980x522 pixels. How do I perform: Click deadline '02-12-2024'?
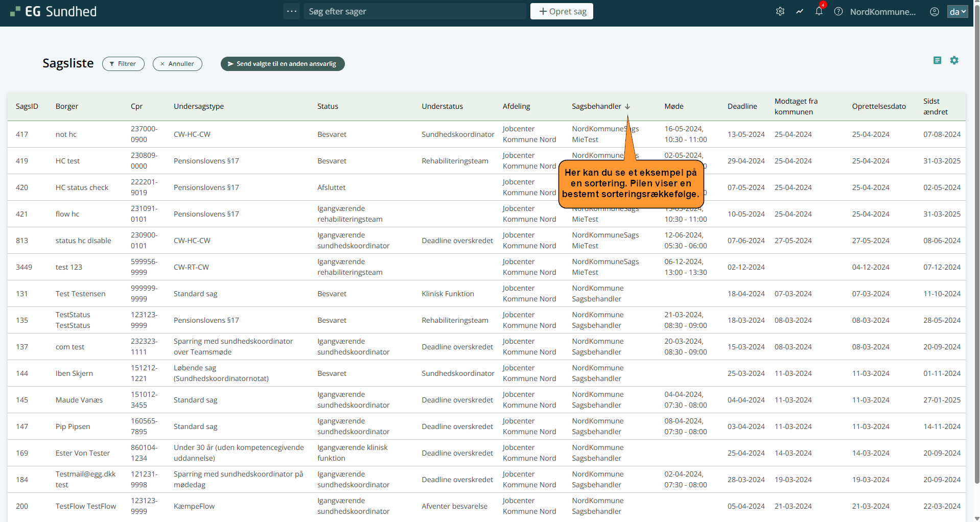[x=746, y=267]
